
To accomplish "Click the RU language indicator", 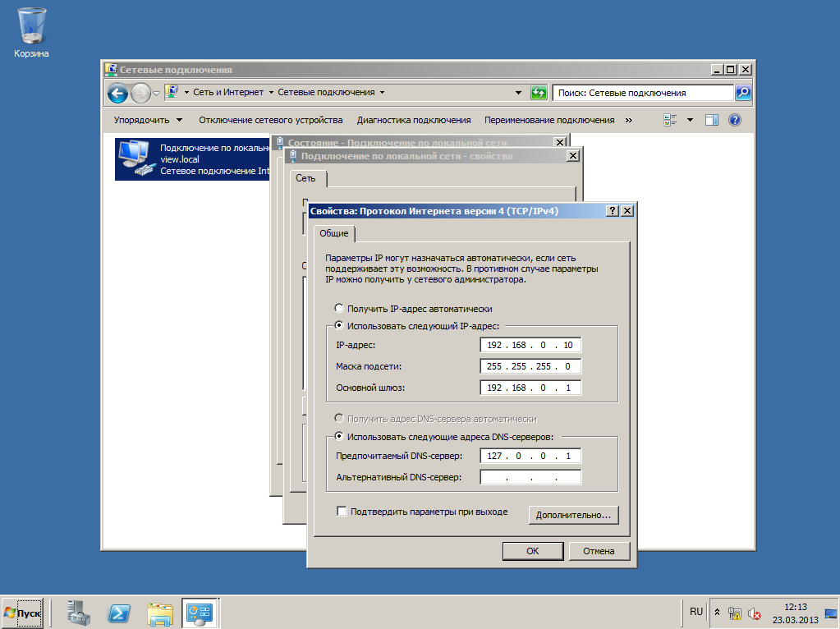I will pos(695,612).
